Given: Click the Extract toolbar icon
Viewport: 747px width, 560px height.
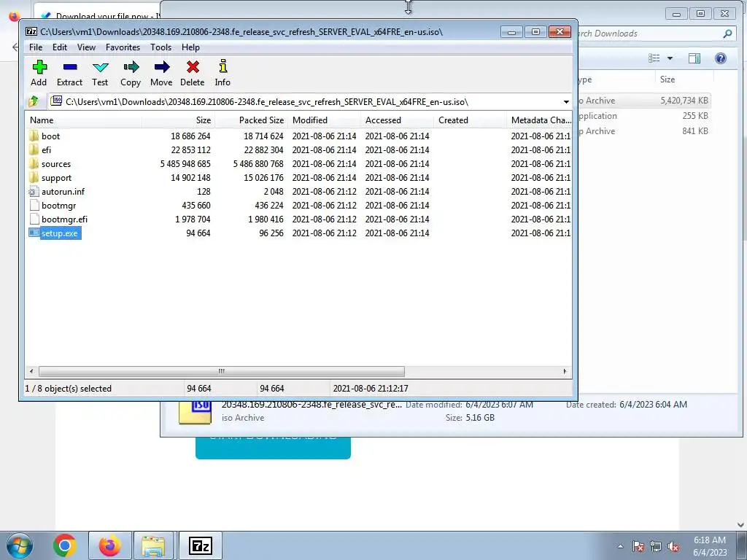Looking at the screenshot, I should (x=70, y=66).
